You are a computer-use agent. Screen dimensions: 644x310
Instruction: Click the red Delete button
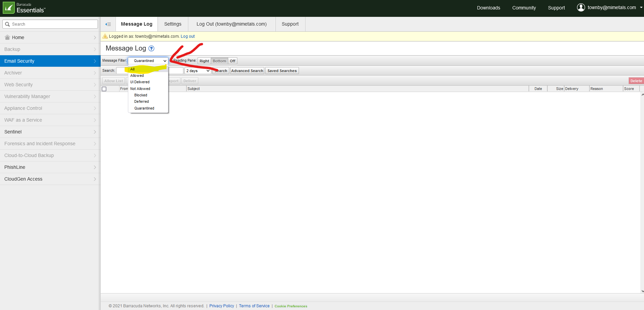pyautogui.click(x=636, y=81)
